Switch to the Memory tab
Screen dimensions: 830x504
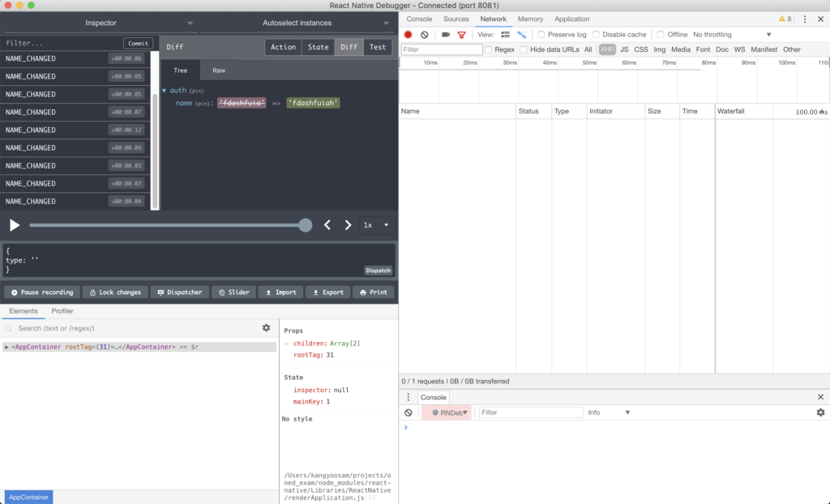(530, 19)
